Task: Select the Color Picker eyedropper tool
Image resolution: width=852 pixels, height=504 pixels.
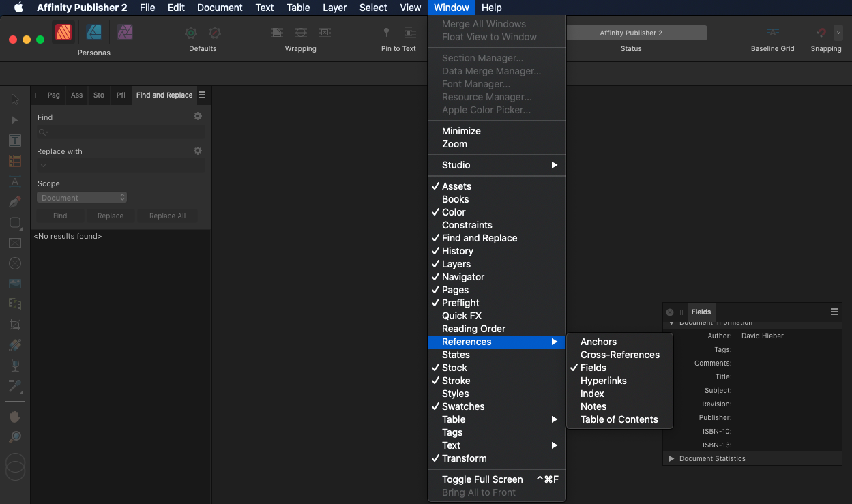Action: 15,387
